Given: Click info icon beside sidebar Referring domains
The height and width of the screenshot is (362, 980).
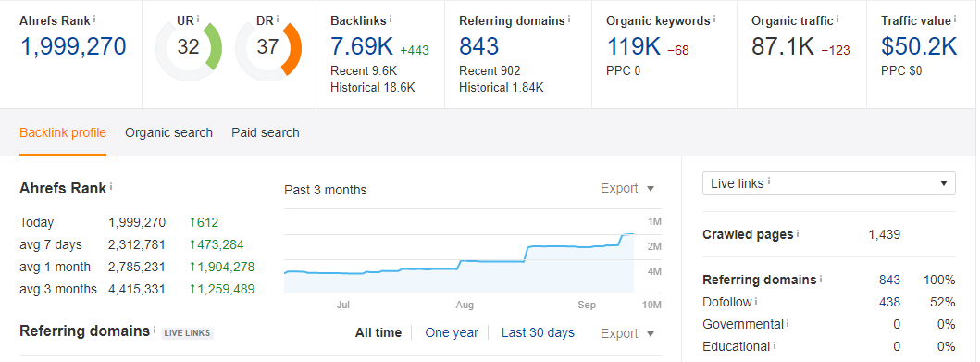Looking at the screenshot, I should pyautogui.click(x=821, y=279).
